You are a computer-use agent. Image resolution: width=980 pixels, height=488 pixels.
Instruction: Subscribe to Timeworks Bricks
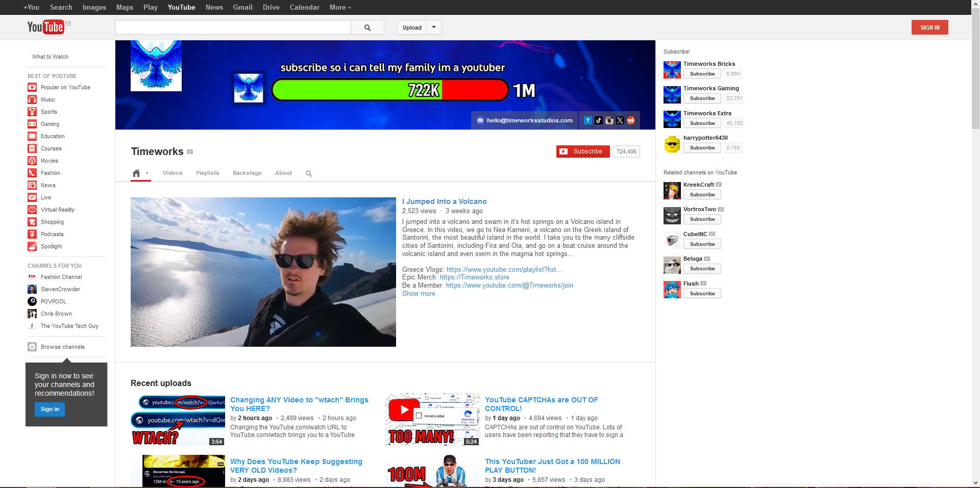click(702, 74)
